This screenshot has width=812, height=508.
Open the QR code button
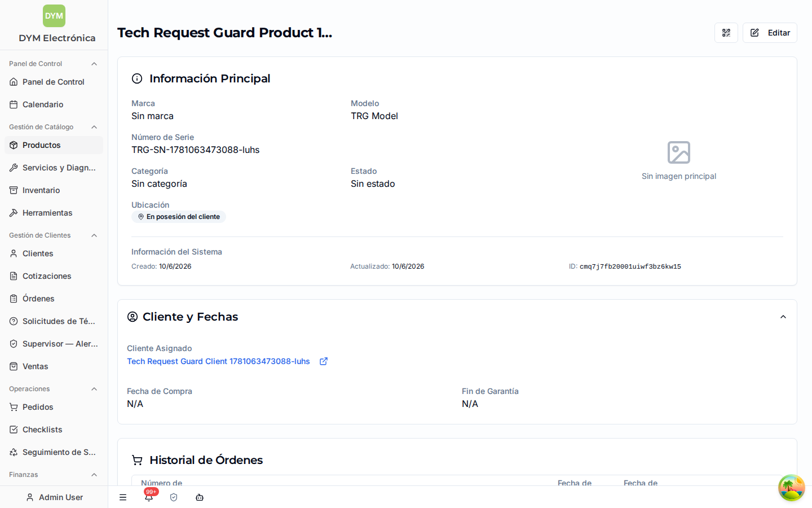726,33
